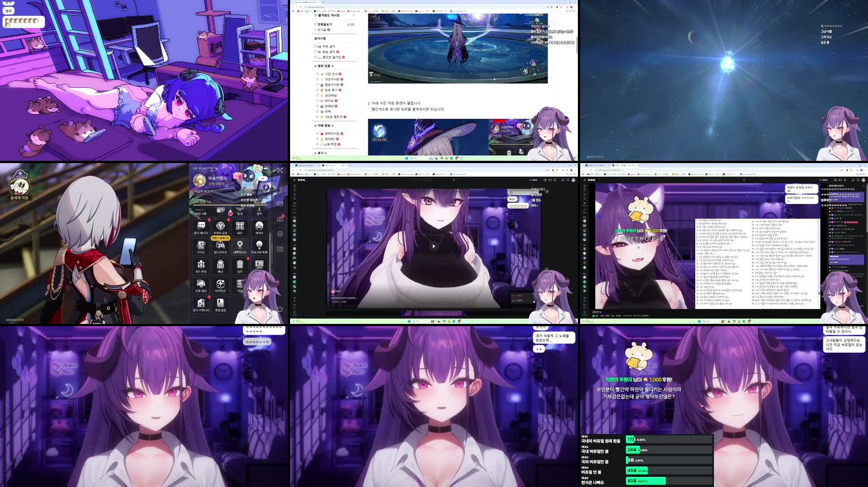Open the 자유게시판 board link

[332, 79]
